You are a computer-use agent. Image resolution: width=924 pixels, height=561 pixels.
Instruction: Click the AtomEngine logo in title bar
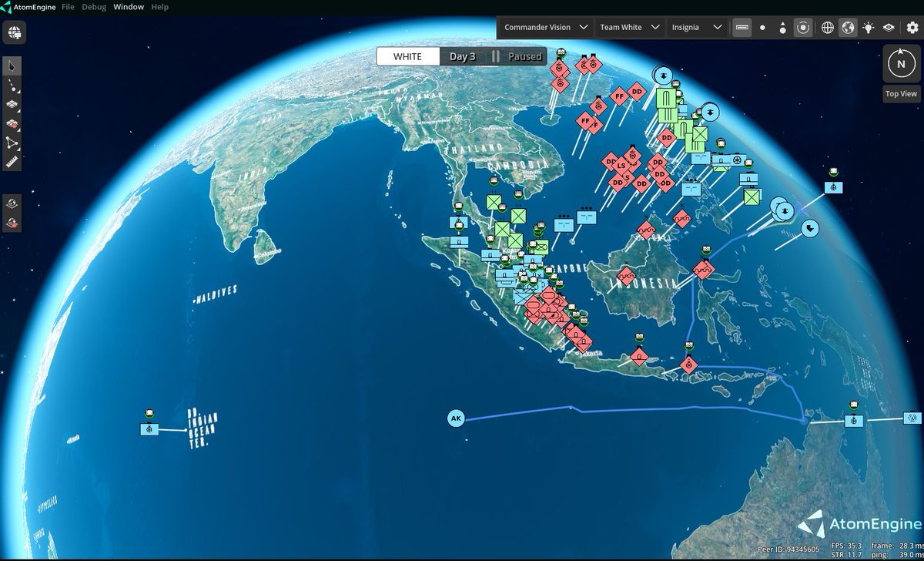(x=7, y=7)
